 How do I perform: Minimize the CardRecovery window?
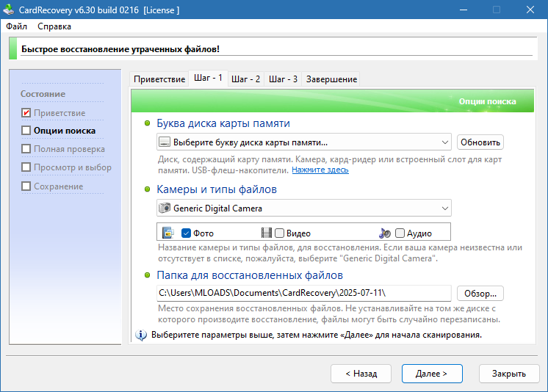(x=464, y=10)
